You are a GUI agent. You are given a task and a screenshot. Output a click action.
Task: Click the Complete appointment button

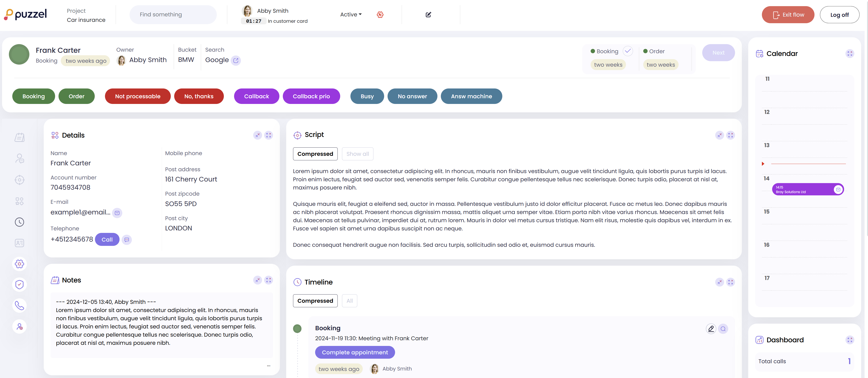tap(355, 352)
